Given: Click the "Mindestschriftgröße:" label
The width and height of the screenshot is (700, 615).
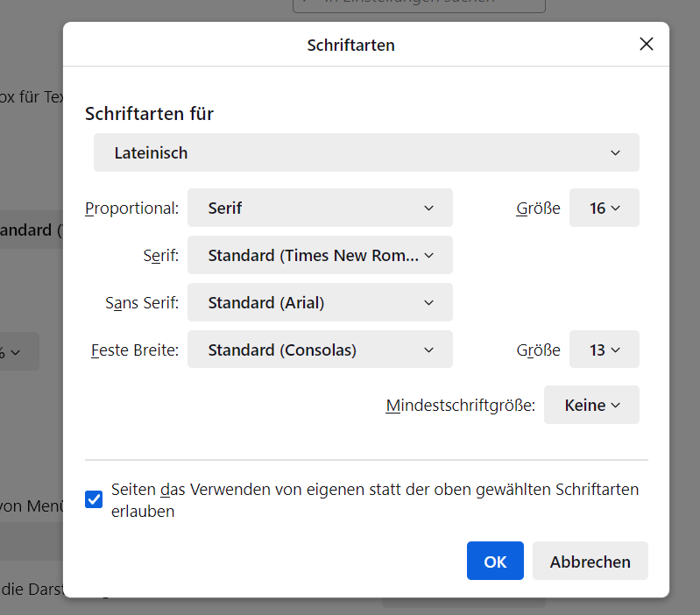Looking at the screenshot, I should click(x=461, y=406).
